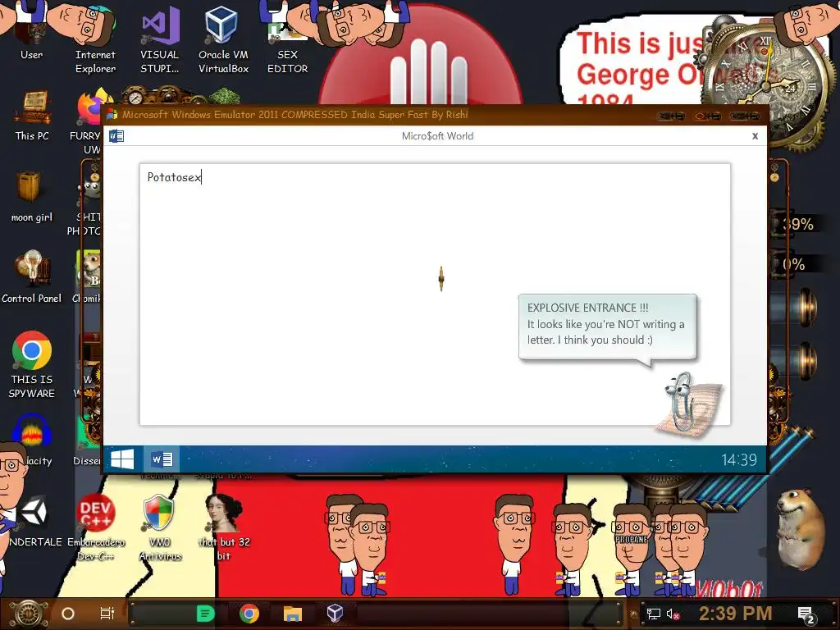Viewport: 840px width, 630px height.
Task: Open the green chat app on taskbar
Action: [205, 614]
